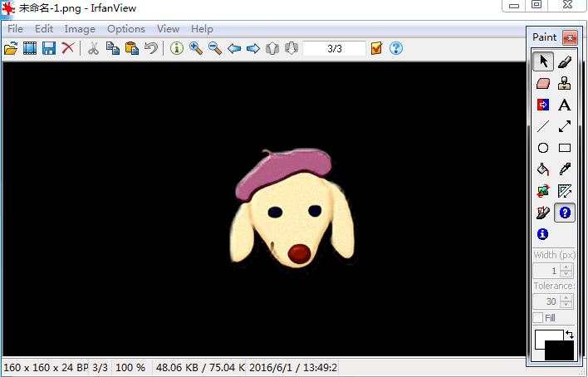This screenshot has width=588, height=377.
Task: Select the eyedropper color picker tool
Action: [x=565, y=169]
